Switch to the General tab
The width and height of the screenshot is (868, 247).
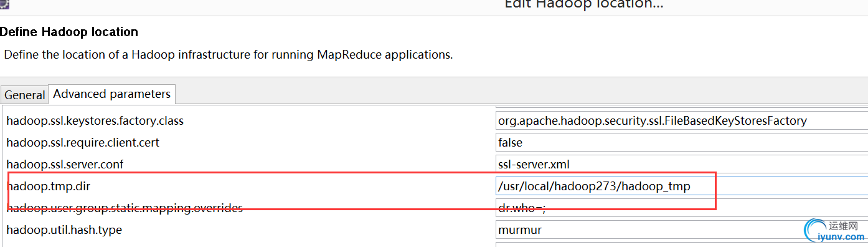(25, 95)
